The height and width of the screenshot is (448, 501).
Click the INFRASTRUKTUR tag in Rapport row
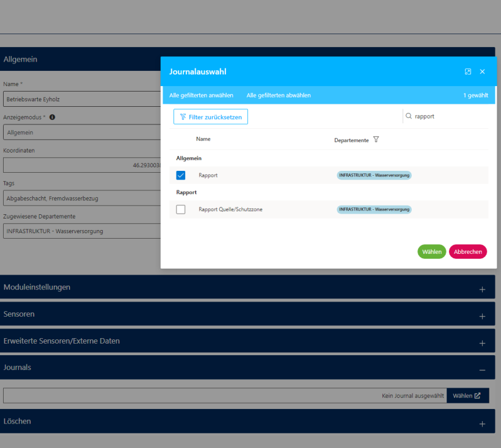(x=374, y=175)
